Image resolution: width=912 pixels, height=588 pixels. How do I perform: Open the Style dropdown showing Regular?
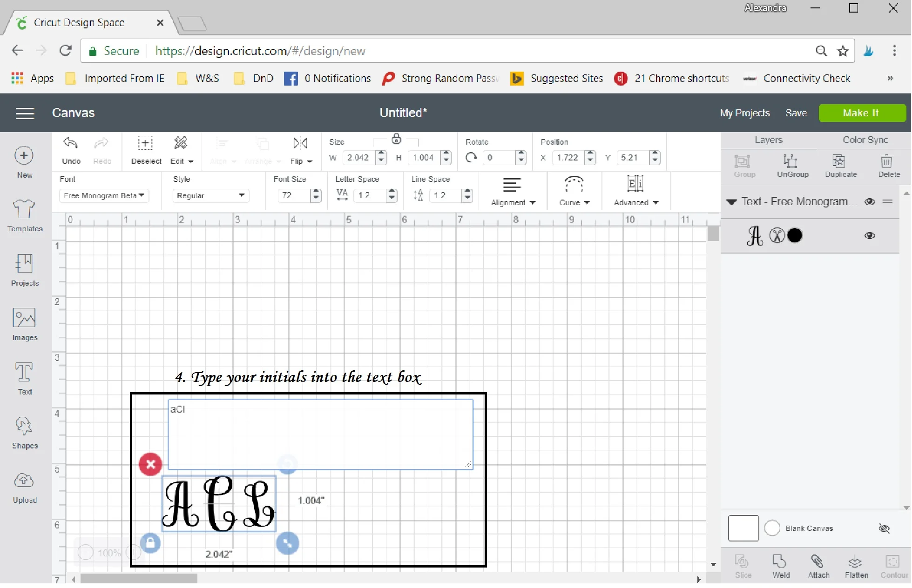click(210, 196)
